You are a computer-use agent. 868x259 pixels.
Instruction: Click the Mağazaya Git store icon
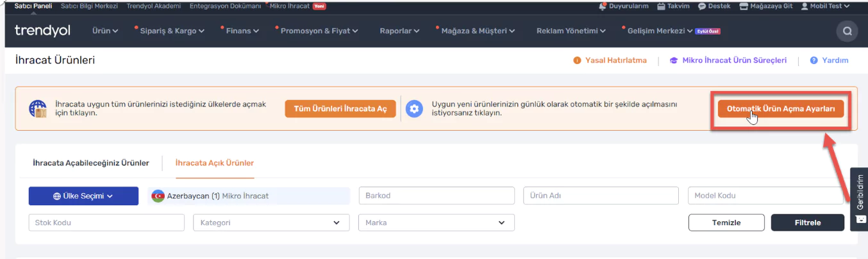(744, 6)
